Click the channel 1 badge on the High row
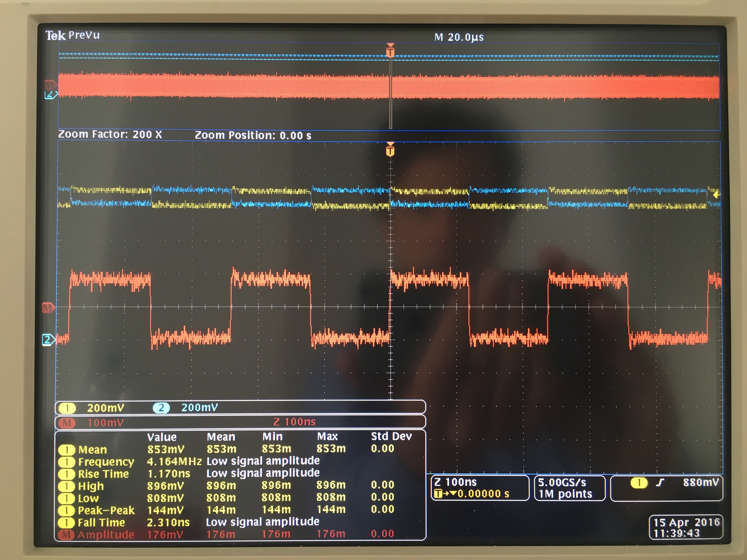Screen dimensions: 747x560 67,486
